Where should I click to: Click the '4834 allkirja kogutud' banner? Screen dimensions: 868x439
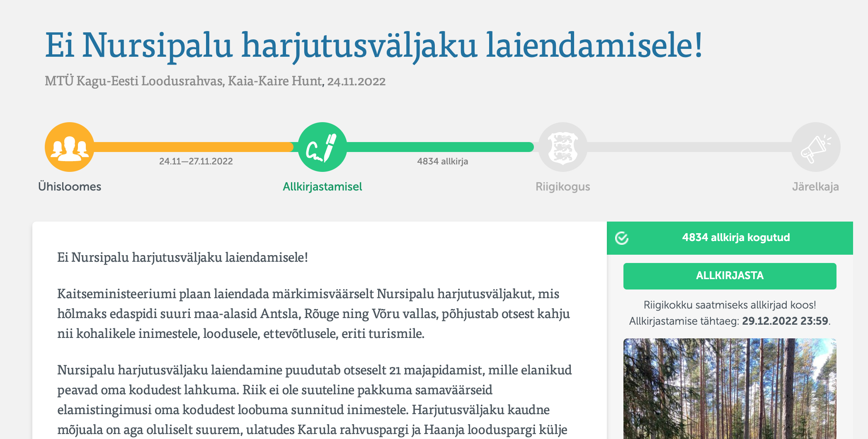(730, 238)
